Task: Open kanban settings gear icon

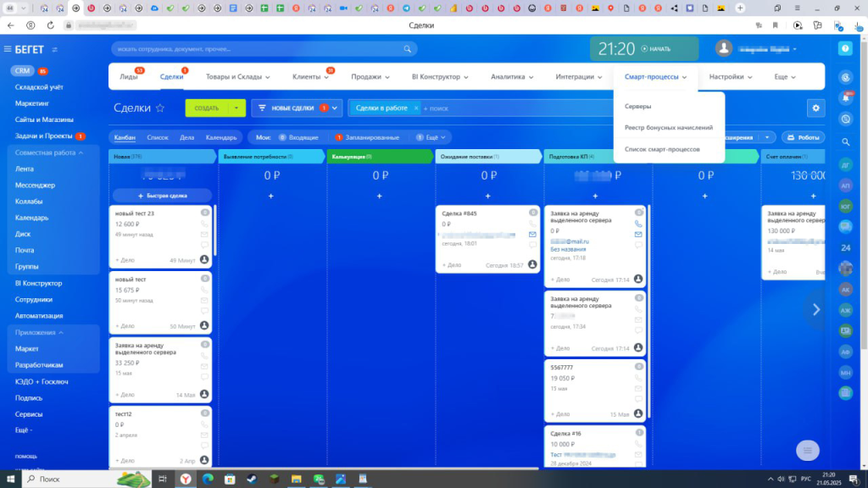Action: (x=815, y=108)
